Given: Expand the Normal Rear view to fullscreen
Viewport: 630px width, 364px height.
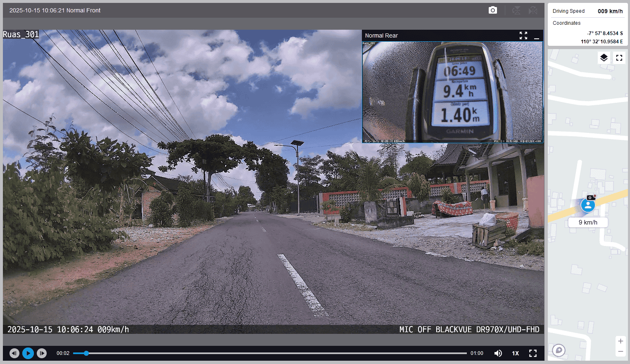Looking at the screenshot, I should 523,35.
